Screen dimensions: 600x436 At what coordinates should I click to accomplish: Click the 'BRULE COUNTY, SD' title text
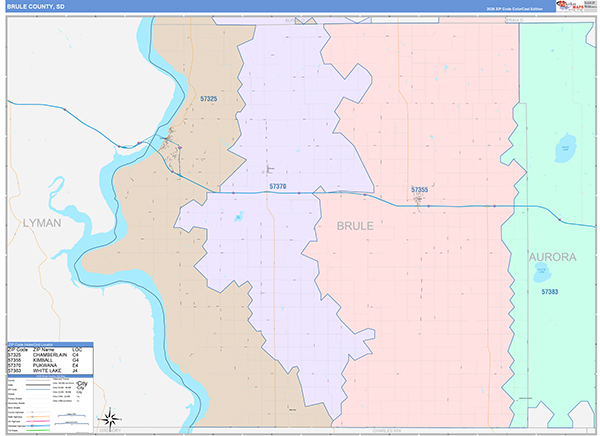[x=35, y=7]
